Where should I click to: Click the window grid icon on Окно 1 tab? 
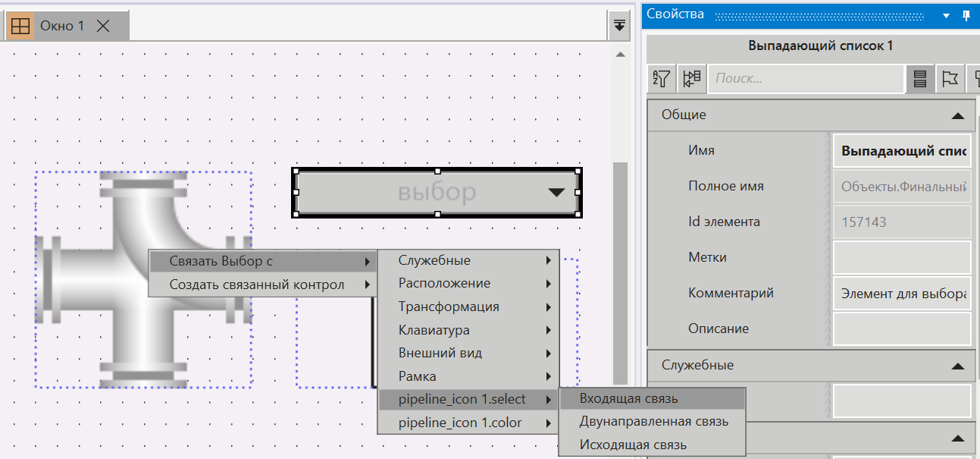20,26
